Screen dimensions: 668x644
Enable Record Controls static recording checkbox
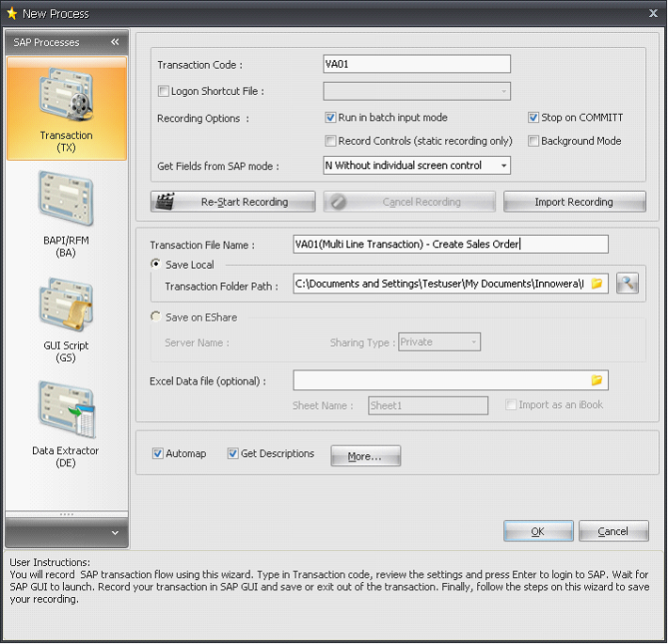[x=331, y=142]
